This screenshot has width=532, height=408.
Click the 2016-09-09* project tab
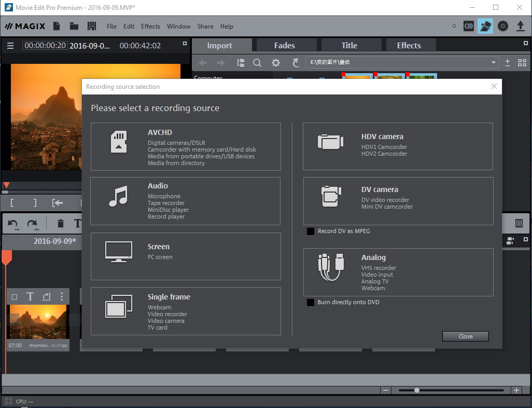(x=54, y=241)
